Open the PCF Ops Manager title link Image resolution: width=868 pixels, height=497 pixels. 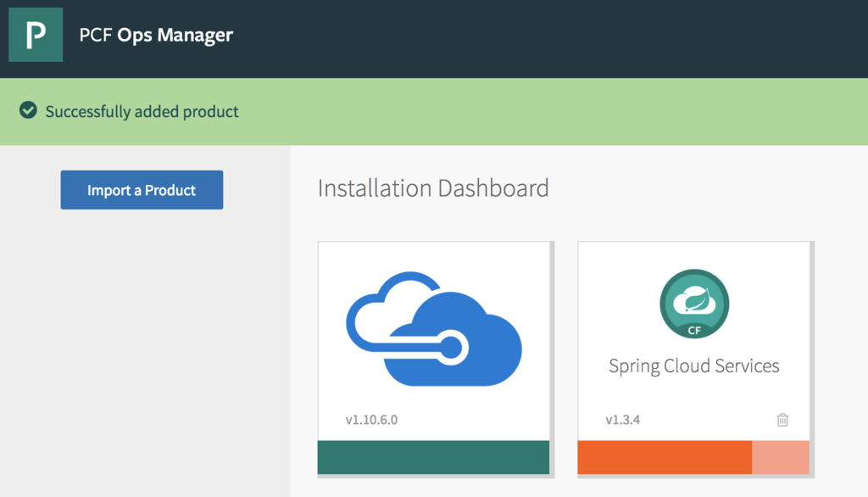pos(156,36)
